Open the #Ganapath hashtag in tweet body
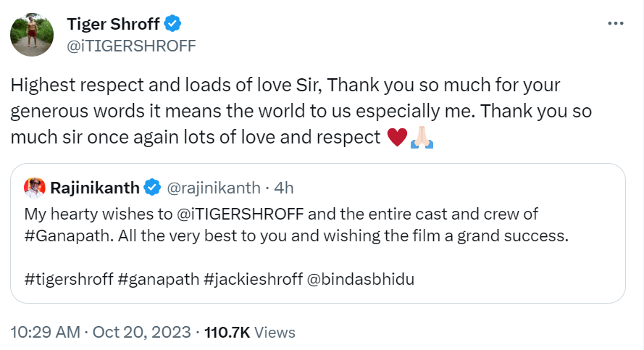 click(62, 236)
